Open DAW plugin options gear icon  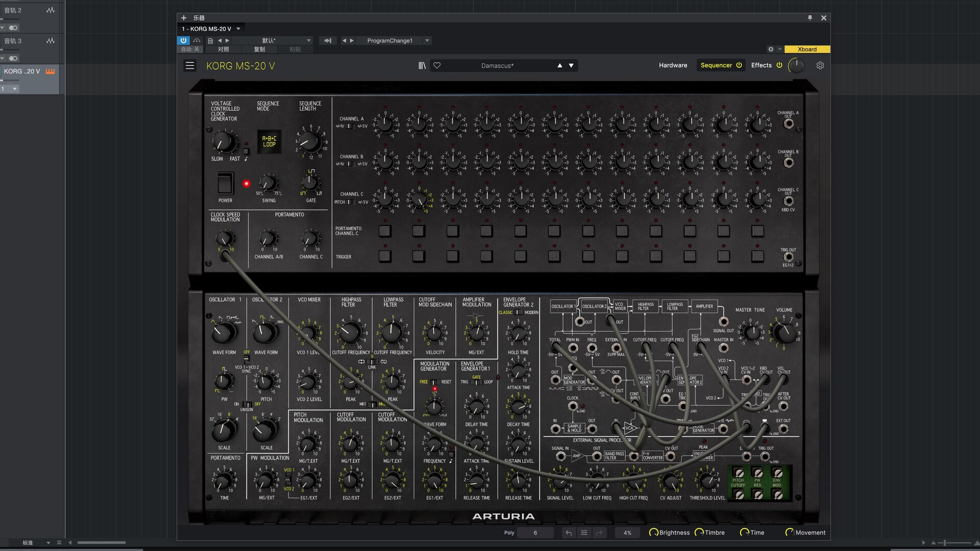(771, 49)
